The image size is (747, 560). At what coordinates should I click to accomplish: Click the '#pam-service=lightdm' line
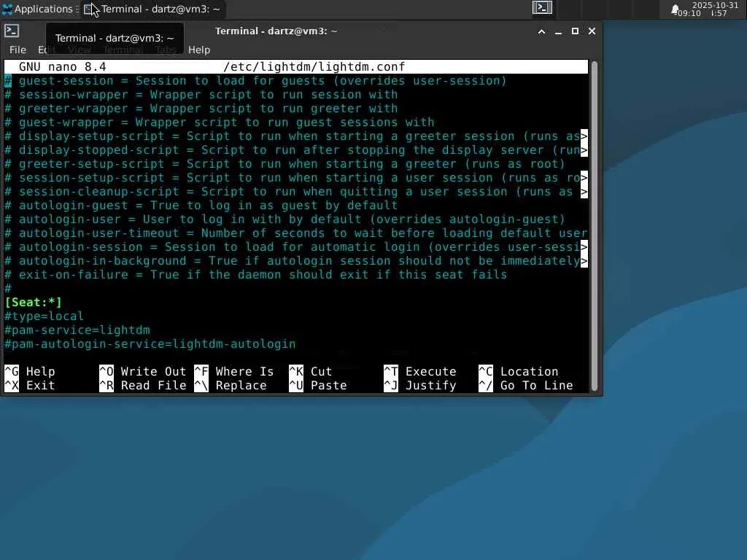coord(77,330)
